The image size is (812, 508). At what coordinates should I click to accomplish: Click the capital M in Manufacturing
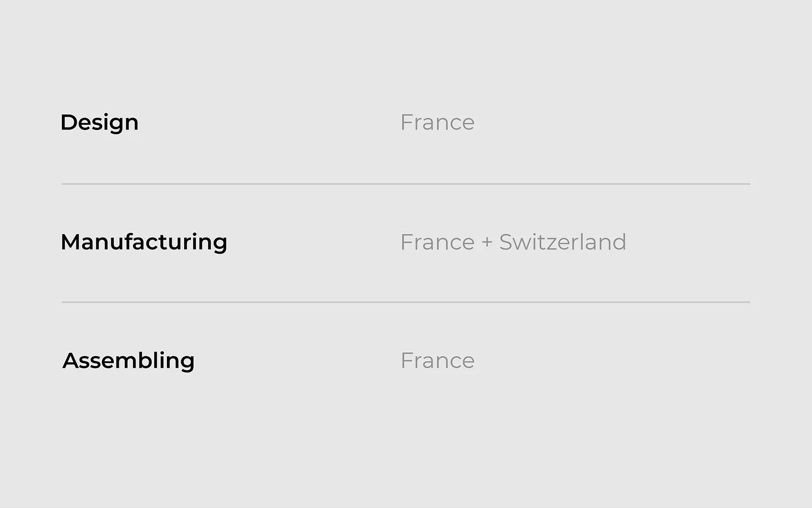pos(71,242)
